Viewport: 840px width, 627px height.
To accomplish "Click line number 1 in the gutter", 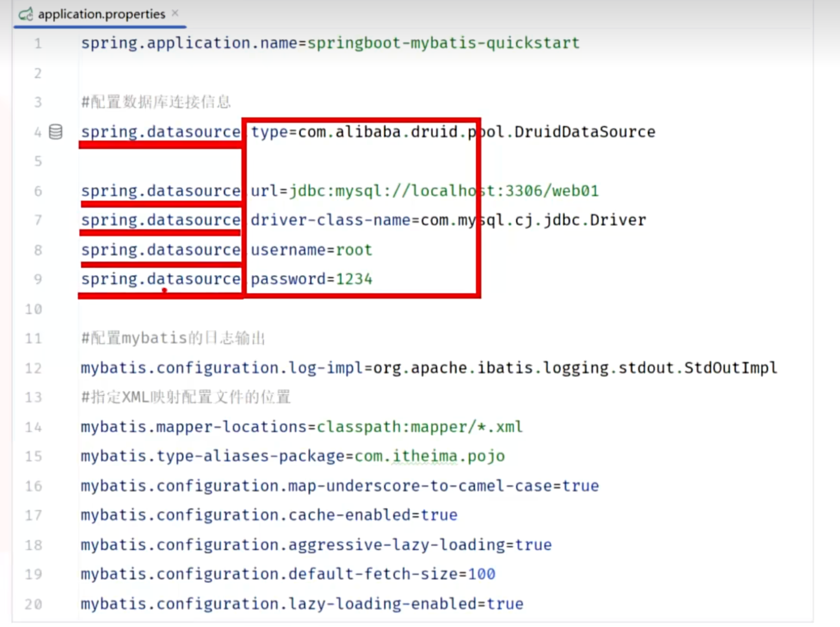I will click(38, 43).
